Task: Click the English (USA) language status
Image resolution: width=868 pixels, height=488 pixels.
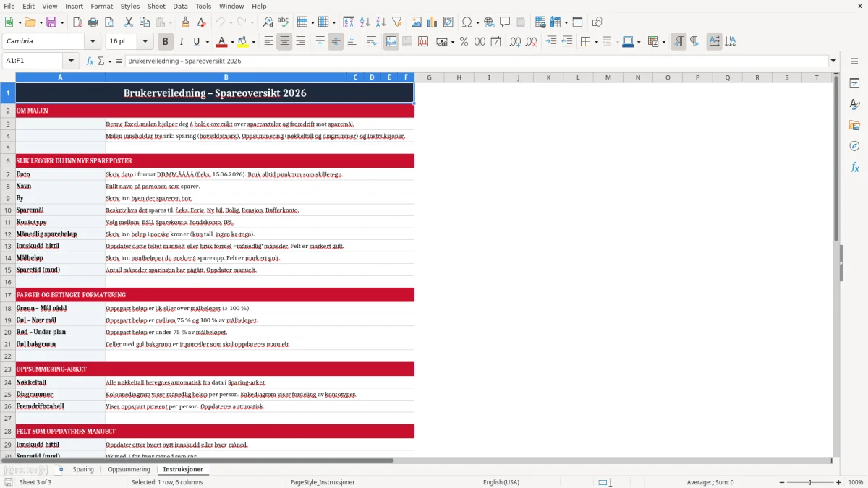Action: tap(501, 482)
